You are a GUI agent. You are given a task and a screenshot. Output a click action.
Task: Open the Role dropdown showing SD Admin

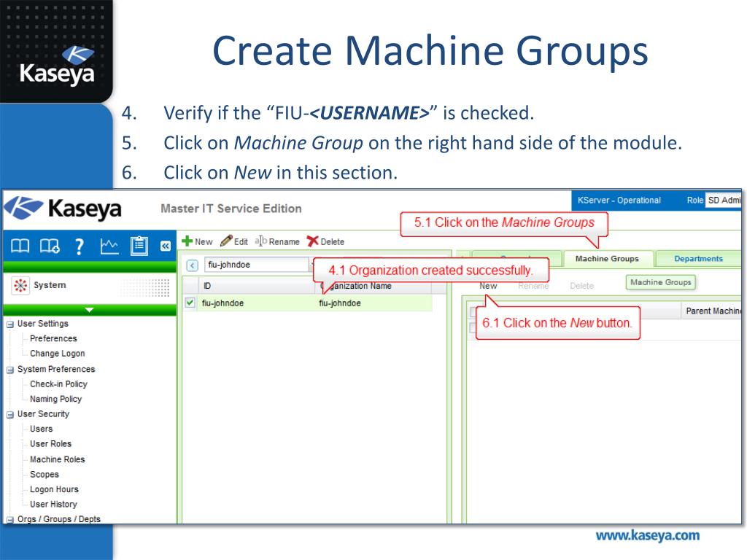coord(724,200)
